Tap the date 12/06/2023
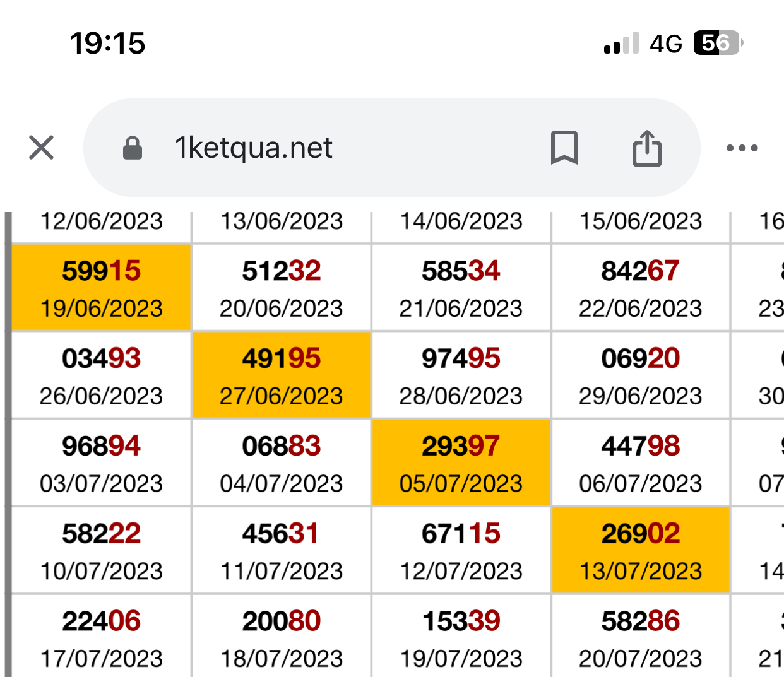This screenshot has width=784, height=677. point(101,221)
